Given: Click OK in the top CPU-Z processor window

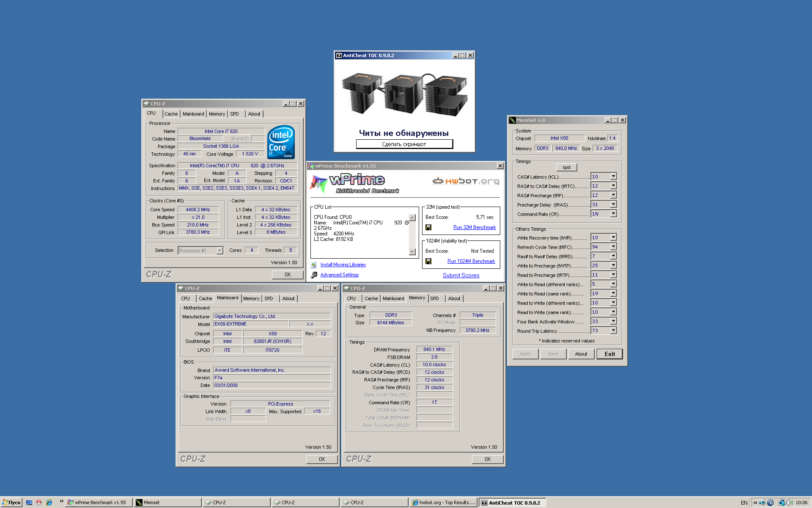Looking at the screenshot, I should pos(288,275).
